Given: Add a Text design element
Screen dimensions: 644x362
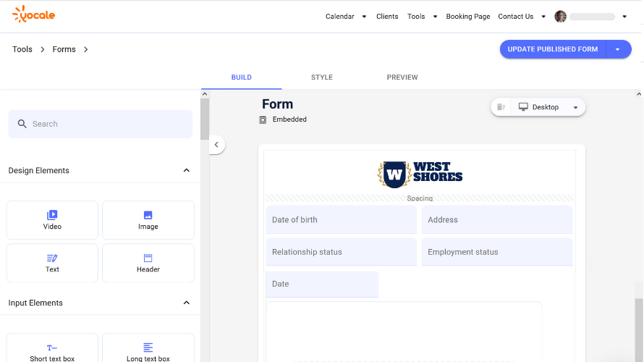Looking at the screenshot, I should pos(52,263).
